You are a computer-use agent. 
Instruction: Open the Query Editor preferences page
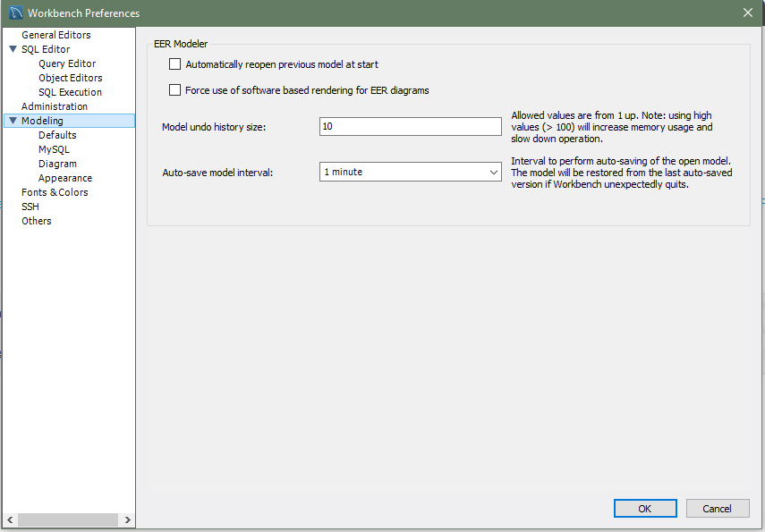tap(67, 63)
